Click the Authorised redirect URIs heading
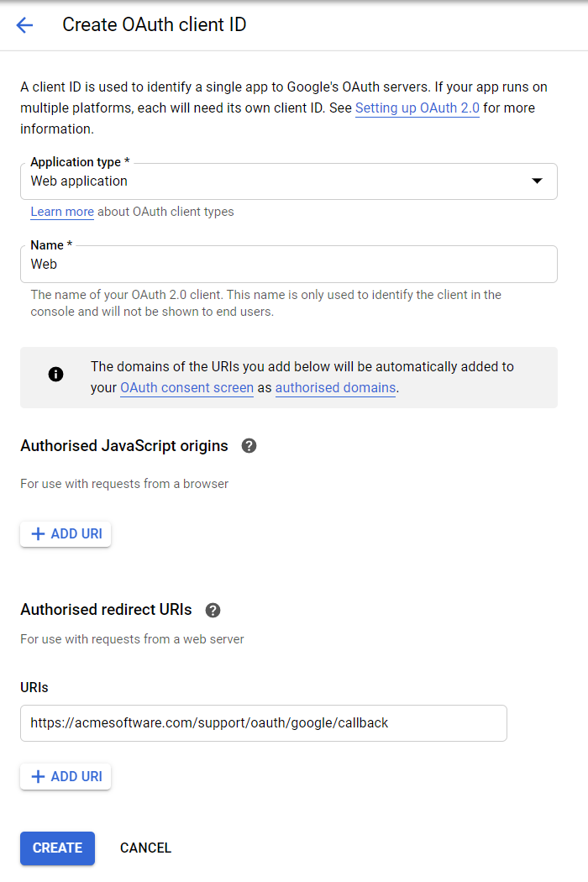Viewport: 588px width, 882px height. (x=106, y=610)
